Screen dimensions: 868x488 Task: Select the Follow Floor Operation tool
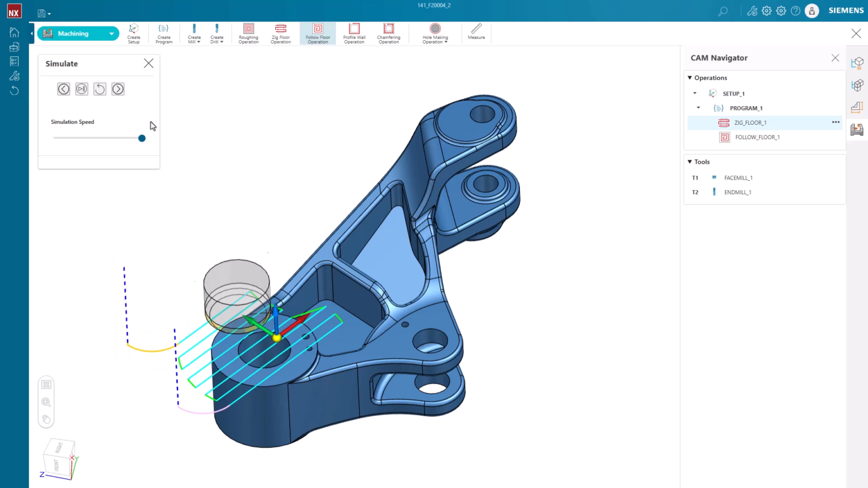coord(317,33)
